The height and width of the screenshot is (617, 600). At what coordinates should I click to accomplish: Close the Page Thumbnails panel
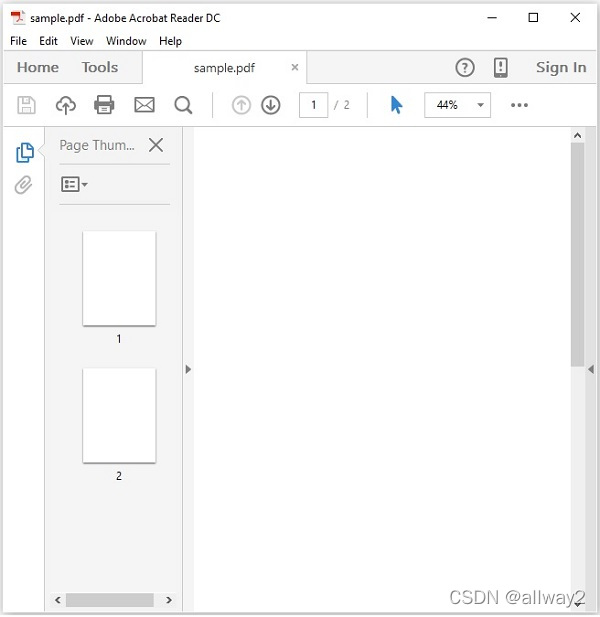point(156,145)
